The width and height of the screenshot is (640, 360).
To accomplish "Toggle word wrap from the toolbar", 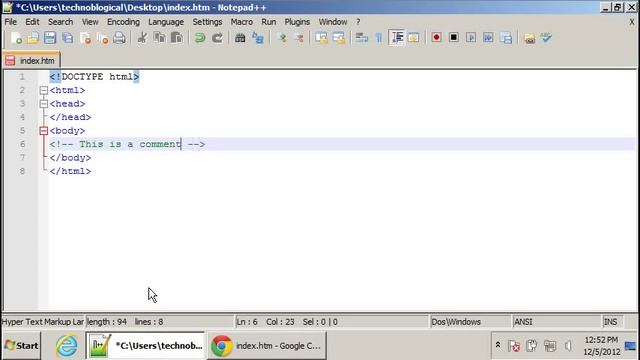I will pyautogui.click(x=361, y=38).
